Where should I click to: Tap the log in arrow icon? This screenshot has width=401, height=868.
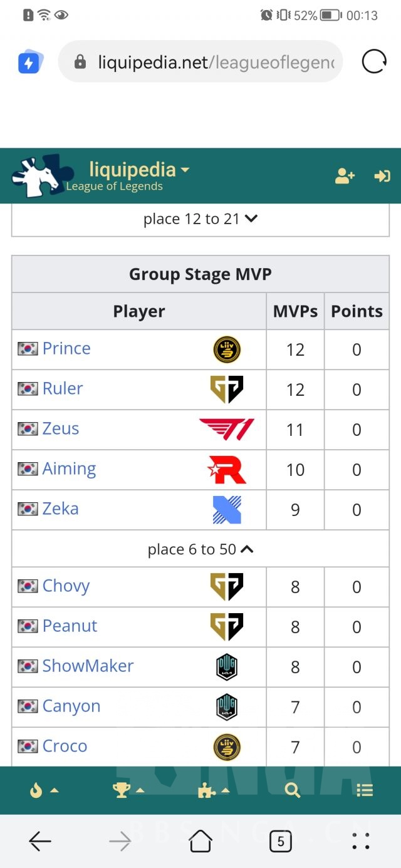pyautogui.click(x=382, y=177)
